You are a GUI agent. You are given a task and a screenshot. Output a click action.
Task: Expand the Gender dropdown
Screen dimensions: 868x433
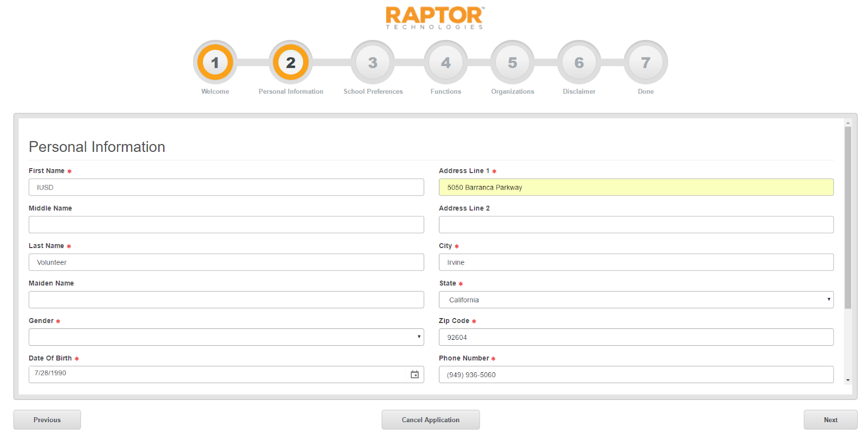pyautogui.click(x=226, y=337)
